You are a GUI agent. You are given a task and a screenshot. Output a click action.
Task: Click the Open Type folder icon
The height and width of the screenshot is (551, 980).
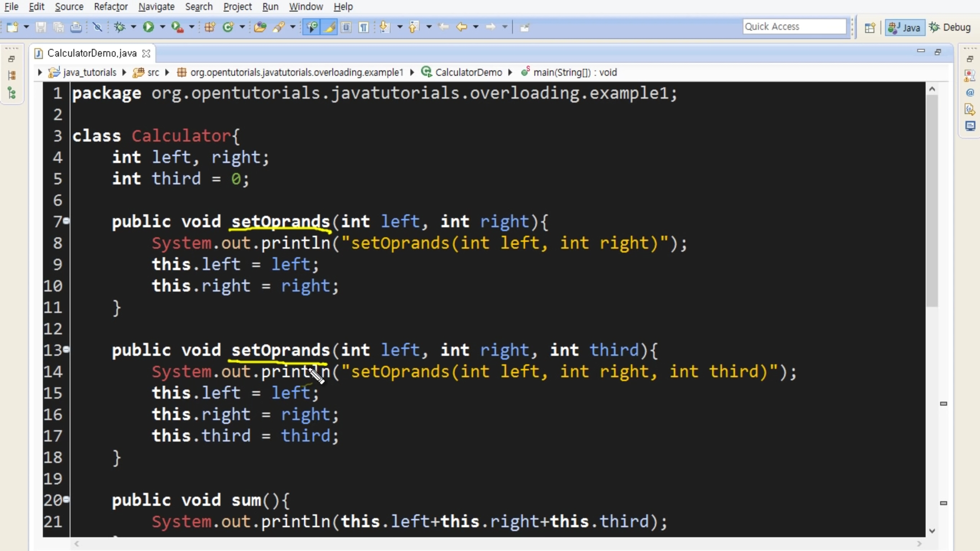click(x=260, y=27)
